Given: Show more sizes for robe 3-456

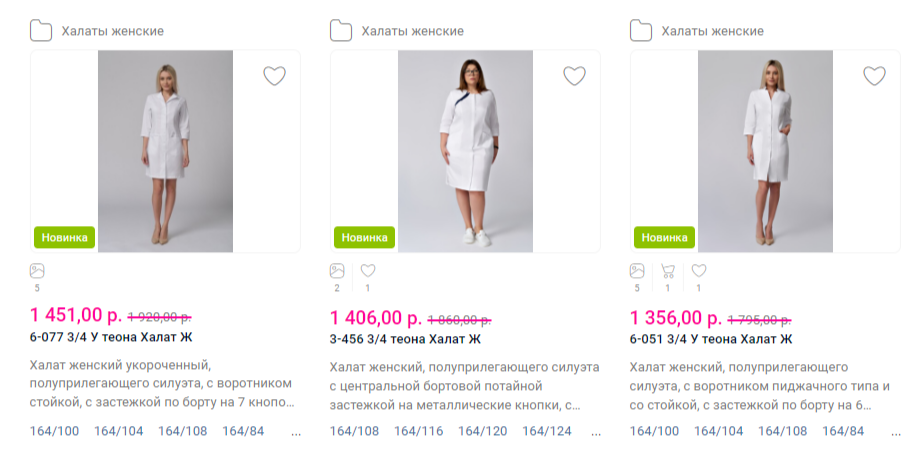Looking at the screenshot, I should point(595,433).
